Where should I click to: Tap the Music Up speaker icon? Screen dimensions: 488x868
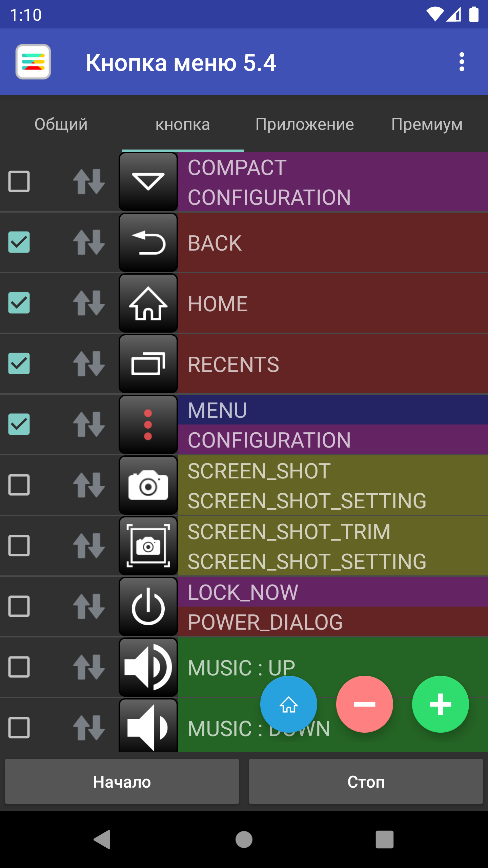click(x=148, y=667)
